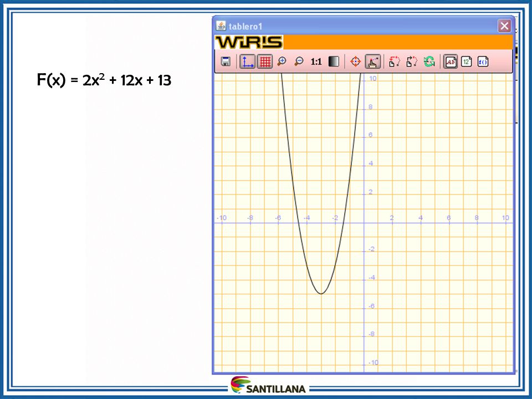This screenshot has width=532, height=399.
Task: Click the orange center target icon
Action: pos(355,62)
